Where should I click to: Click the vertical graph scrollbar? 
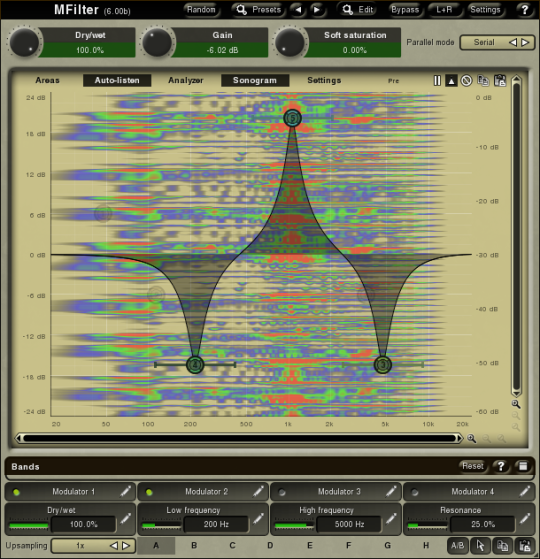pyautogui.click(x=516, y=236)
